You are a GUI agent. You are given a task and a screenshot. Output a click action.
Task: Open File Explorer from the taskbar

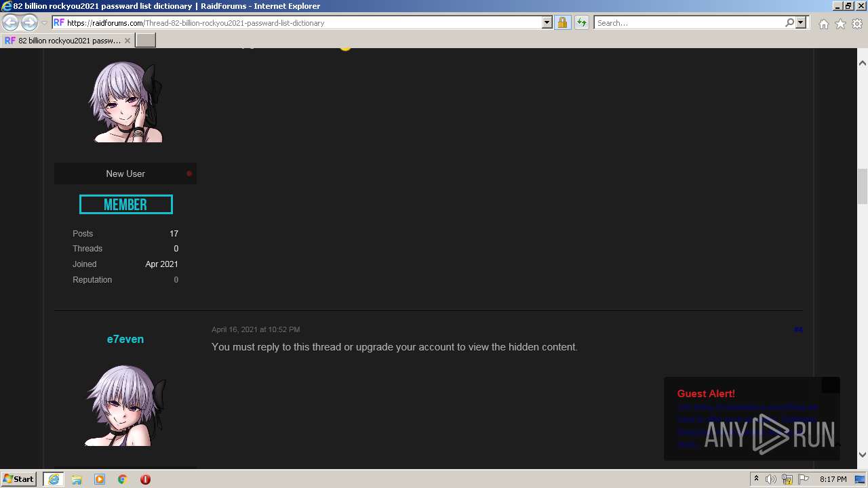[77, 479]
